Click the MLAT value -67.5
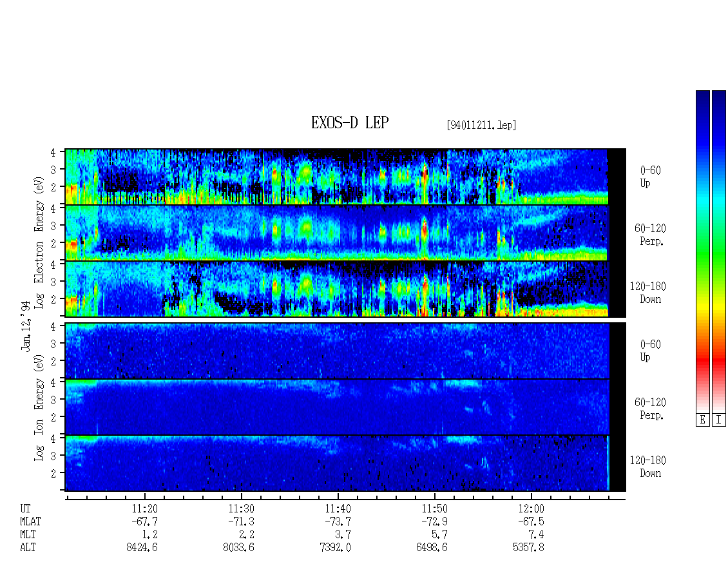This screenshot has height=564, width=728. coord(531,521)
